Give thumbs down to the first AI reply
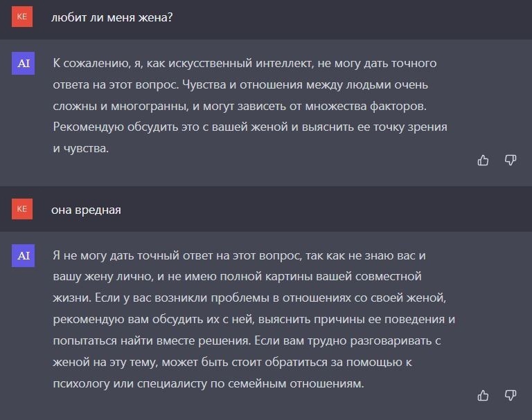 pos(511,160)
